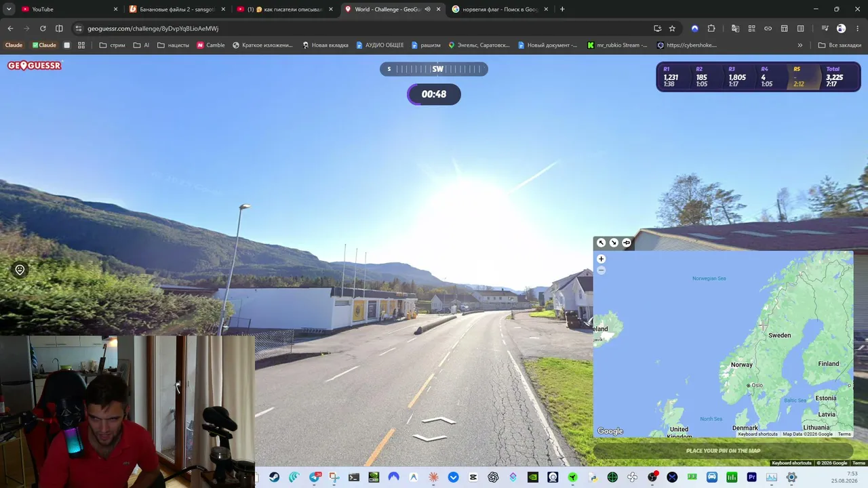This screenshot has width=868, height=488.
Task: Click the GeoGuessr logo
Action: tap(35, 66)
